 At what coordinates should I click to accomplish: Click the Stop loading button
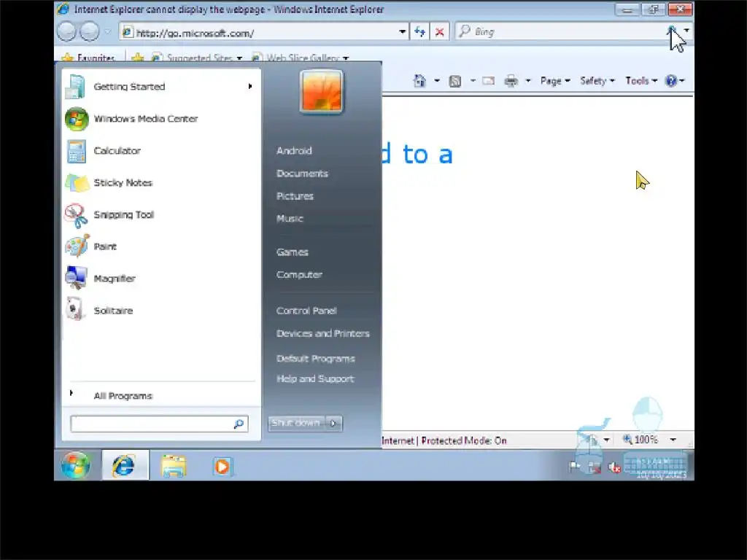[440, 32]
